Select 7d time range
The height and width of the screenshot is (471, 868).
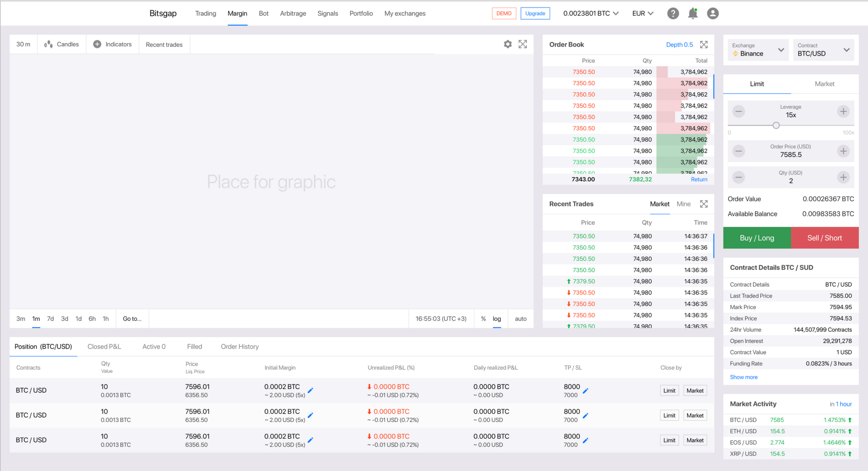[x=50, y=319]
